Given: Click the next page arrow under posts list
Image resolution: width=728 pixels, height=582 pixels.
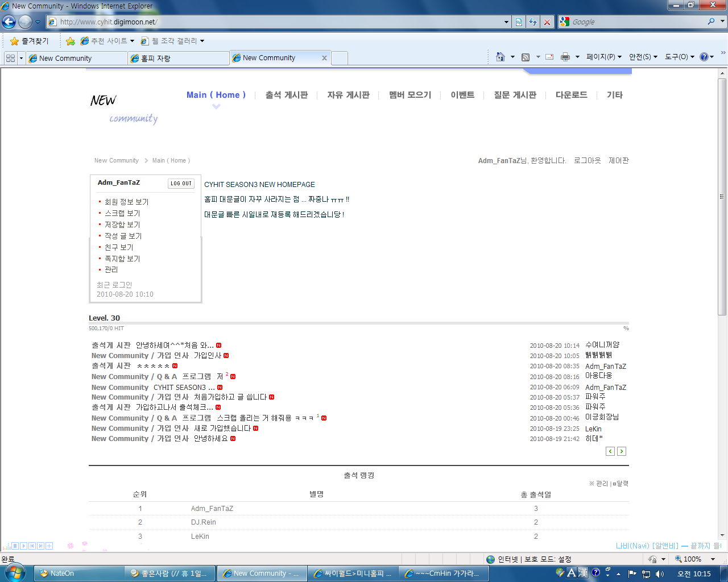Looking at the screenshot, I should pos(622,451).
